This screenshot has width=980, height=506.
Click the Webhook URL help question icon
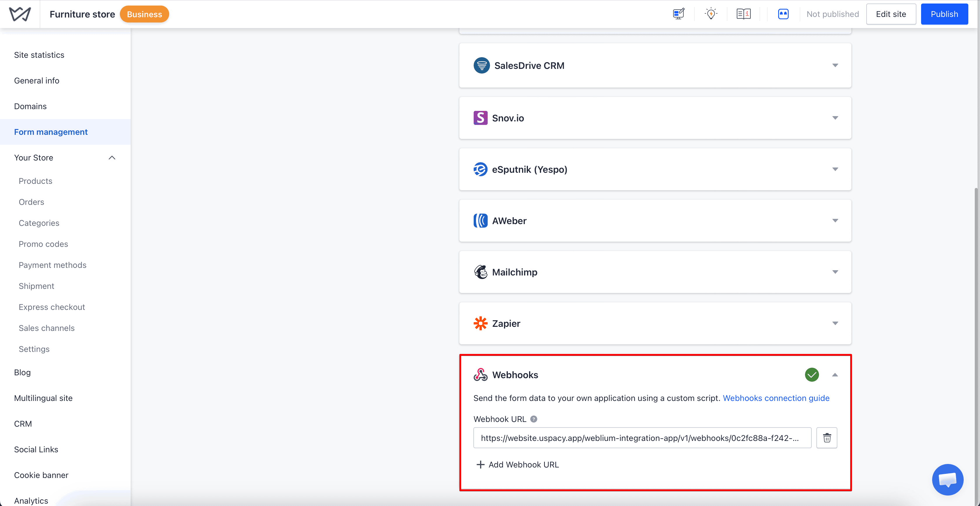(x=534, y=419)
